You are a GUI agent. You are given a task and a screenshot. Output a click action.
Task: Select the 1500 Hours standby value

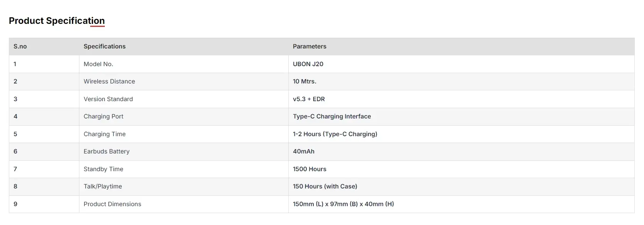309,169
